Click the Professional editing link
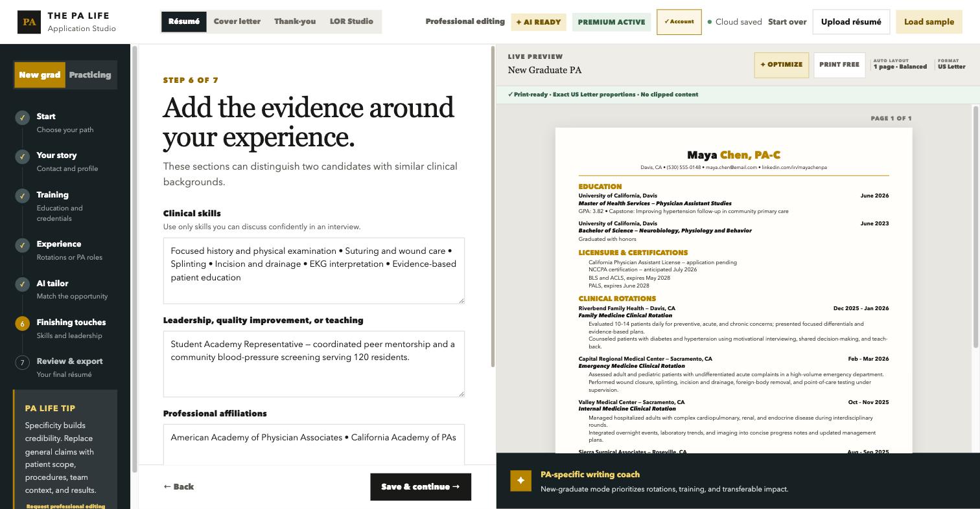This screenshot has width=980, height=509. tap(465, 21)
